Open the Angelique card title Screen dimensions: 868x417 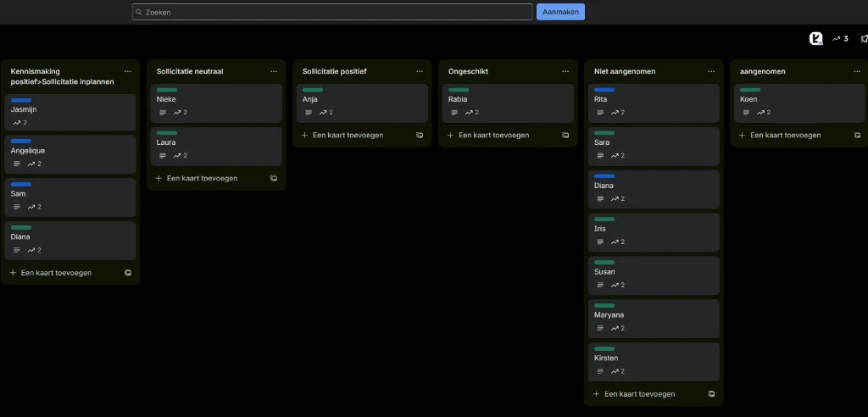pyautogui.click(x=28, y=151)
